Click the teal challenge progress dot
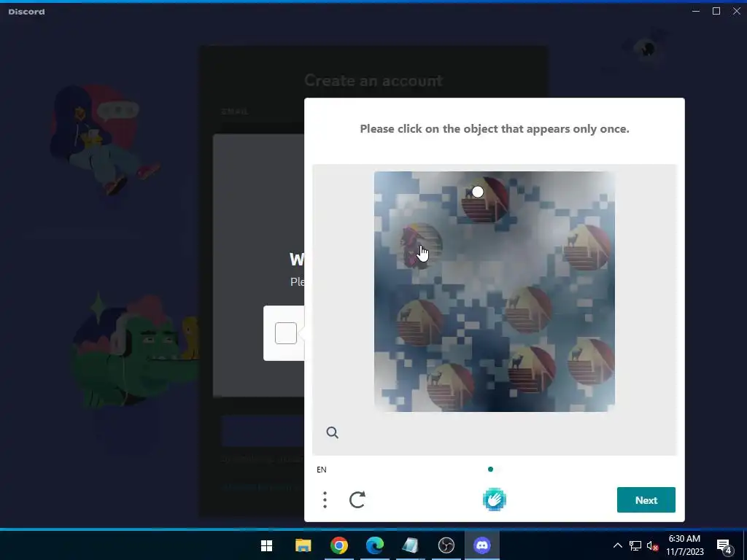Screen dimensions: 747x560 coord(490,470)
